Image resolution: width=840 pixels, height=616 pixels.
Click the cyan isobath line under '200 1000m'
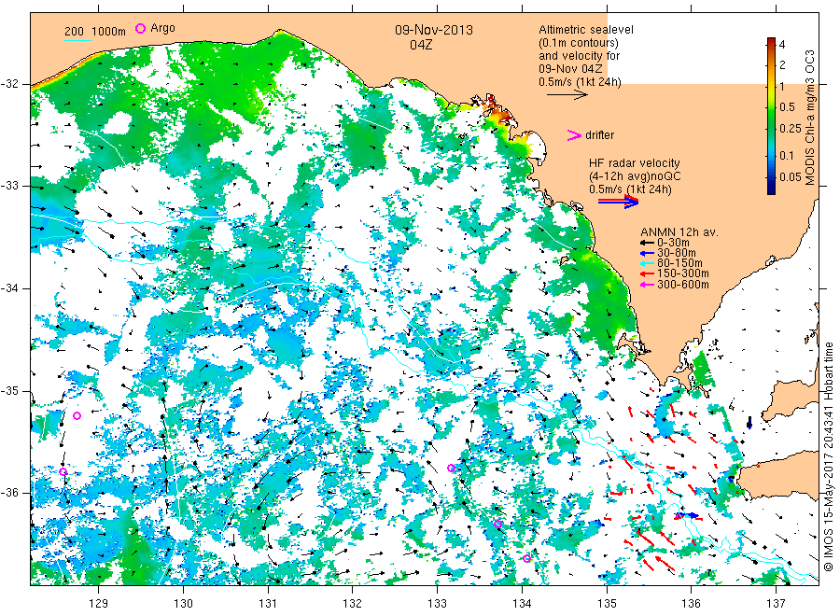point(77,40)
